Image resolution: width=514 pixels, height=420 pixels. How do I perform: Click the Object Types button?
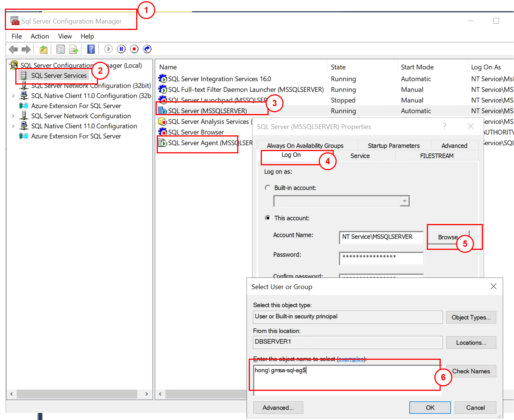(471, 317)
